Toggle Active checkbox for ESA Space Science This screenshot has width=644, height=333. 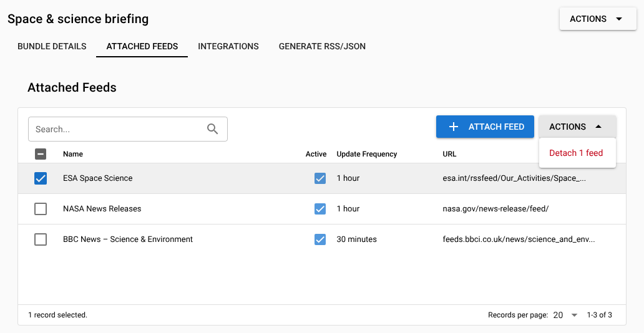click(320, 178)
